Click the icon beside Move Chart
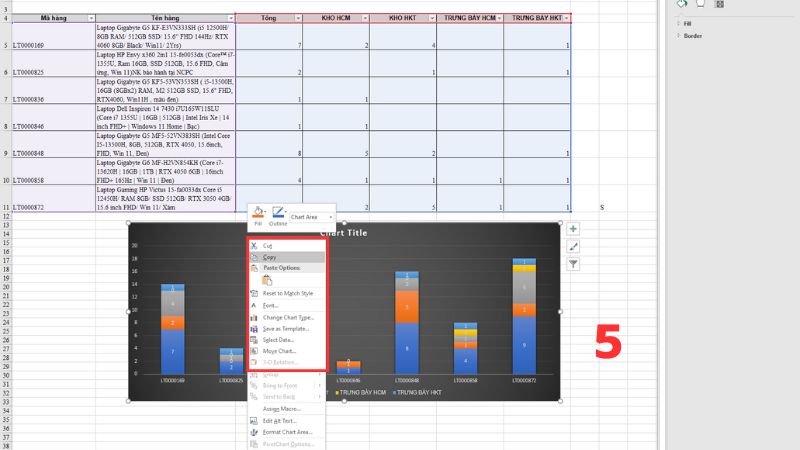Viewport: 800px width, 450px height. click(254, 351)
